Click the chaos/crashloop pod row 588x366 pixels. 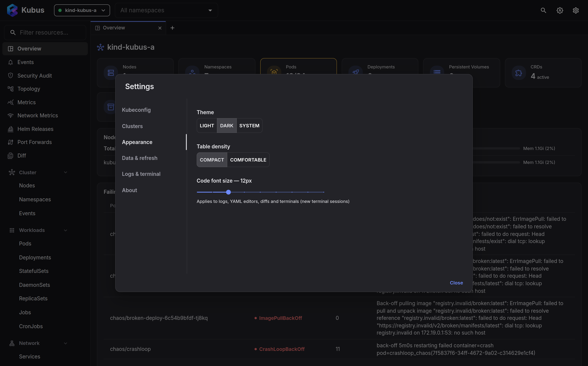coord(339,349)
